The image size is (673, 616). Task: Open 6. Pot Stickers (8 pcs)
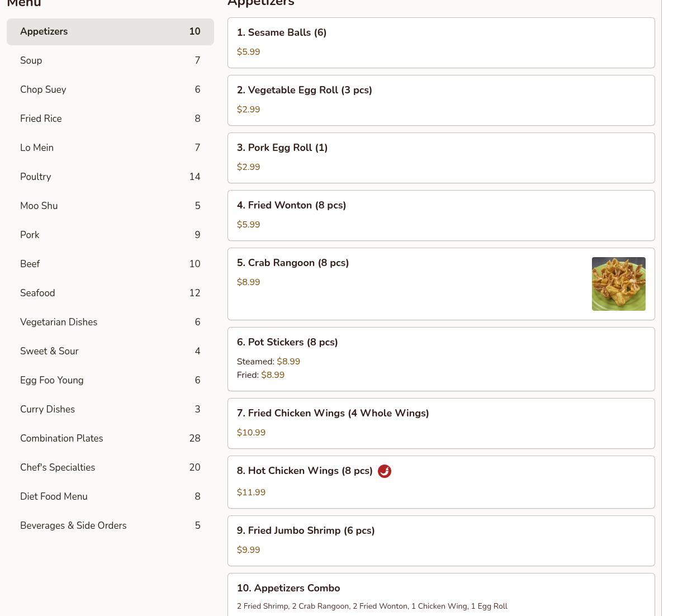(441, 359)
